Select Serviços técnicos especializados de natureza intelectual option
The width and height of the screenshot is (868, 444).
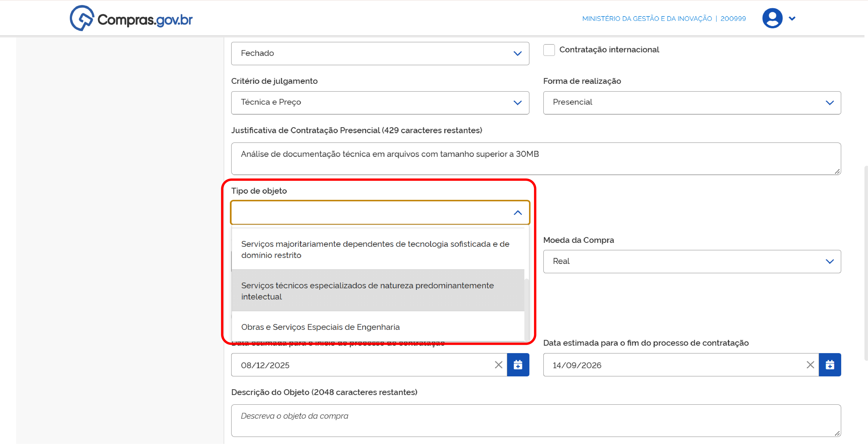click(x=378, y=291)
